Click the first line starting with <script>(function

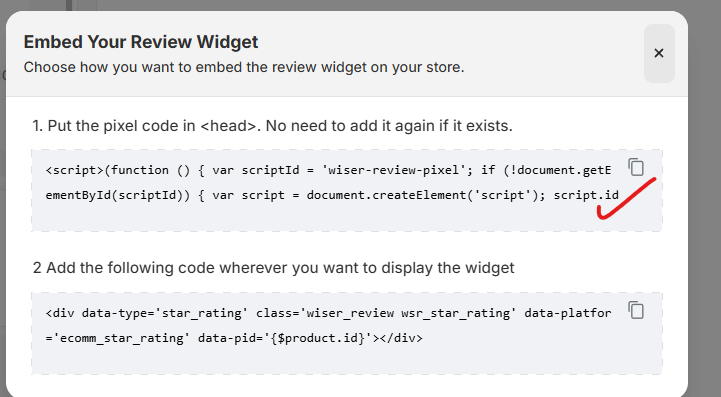click(x=328, y=170)
